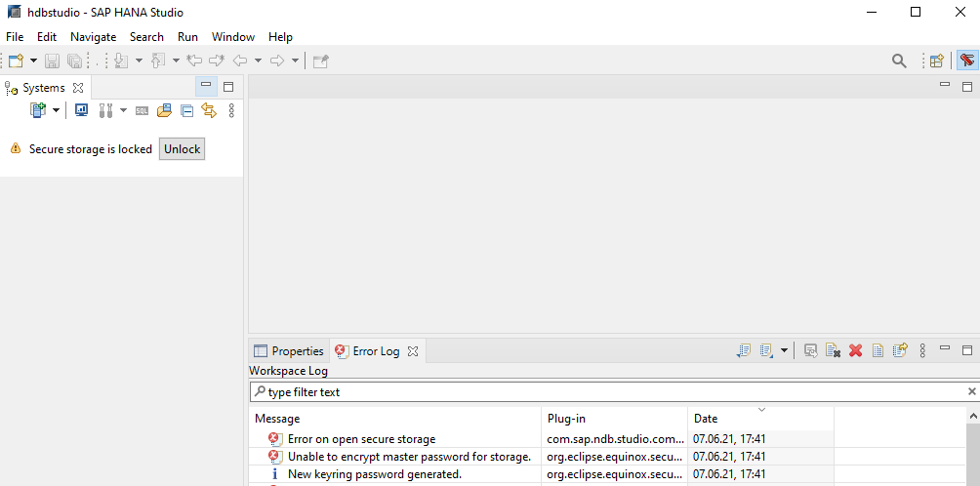Maximize the Systems view panel
The image size is (980, 486).
click(x=228, y=87)
